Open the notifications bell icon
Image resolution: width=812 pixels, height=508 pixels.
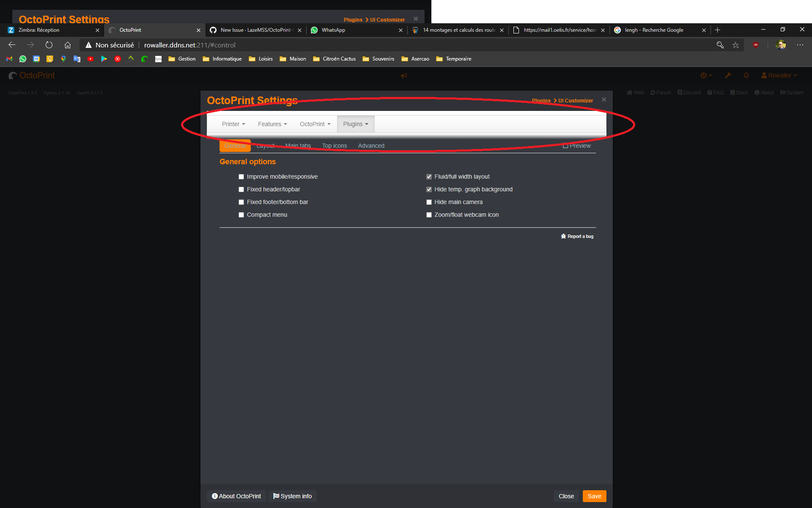(746, 75)
